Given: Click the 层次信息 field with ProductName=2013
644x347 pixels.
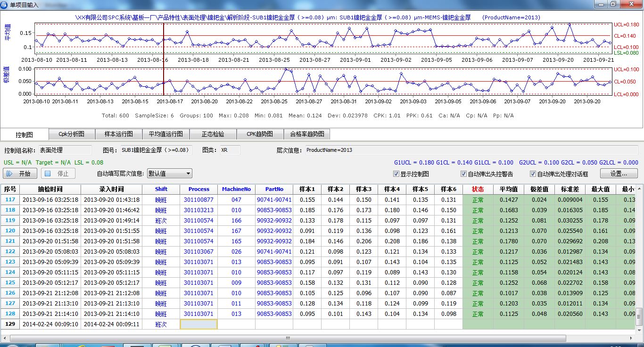Looking at the screenshot, I should (x=471, y=150).
